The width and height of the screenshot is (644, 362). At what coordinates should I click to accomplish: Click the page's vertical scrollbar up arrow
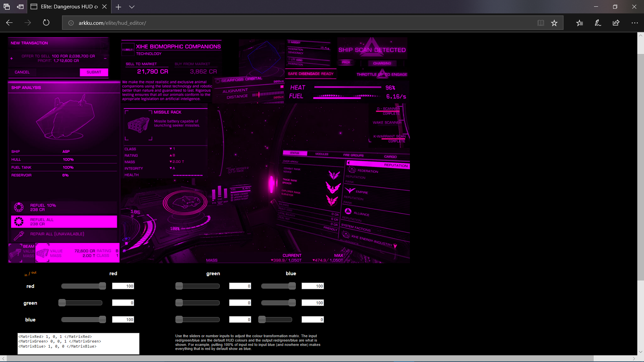pos(641,35)
